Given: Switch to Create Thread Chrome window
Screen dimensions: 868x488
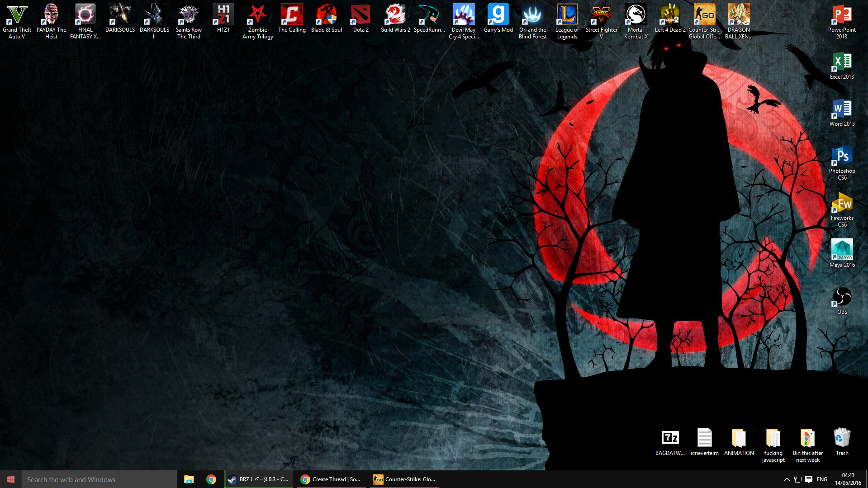Looking at the screenshot, I should [x=331, y=479].
